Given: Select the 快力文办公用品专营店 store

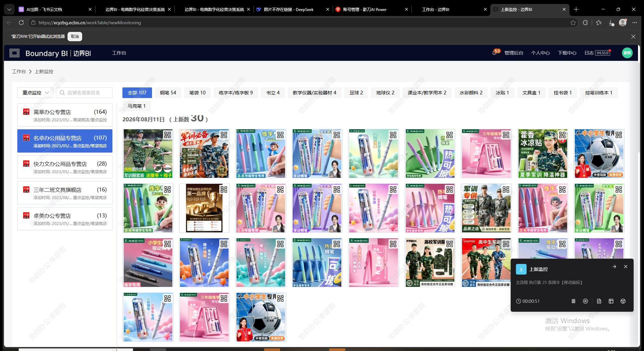Looking at the screenshot, I should pos(65,167).
